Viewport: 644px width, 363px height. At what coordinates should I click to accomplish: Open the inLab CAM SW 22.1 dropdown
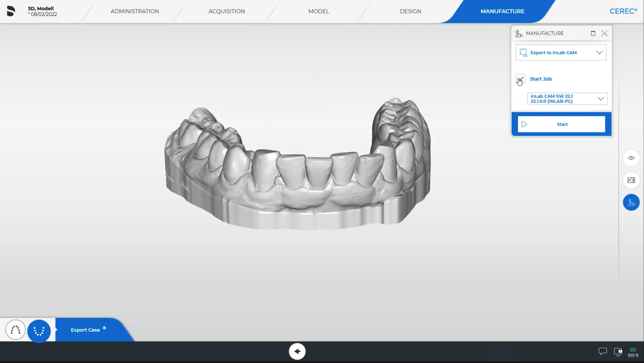(x=567, y=99)
